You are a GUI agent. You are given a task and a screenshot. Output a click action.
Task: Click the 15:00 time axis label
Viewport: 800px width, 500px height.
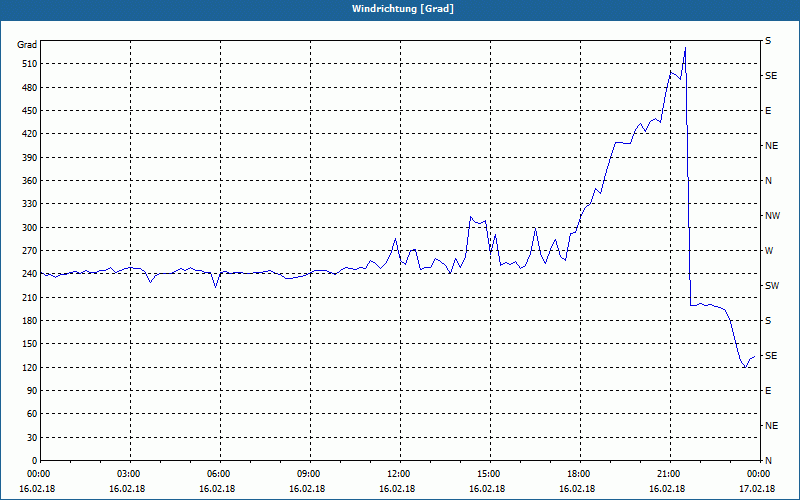tap(490, 474)
